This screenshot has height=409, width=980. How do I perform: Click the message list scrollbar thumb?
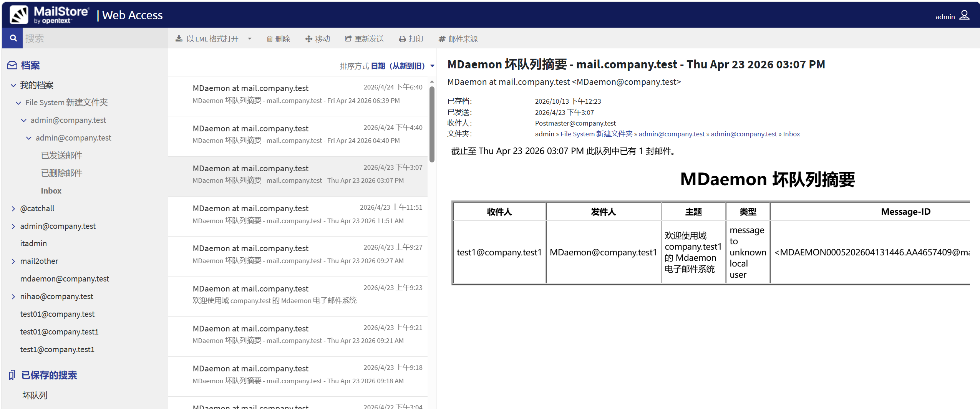coord(432,124)
